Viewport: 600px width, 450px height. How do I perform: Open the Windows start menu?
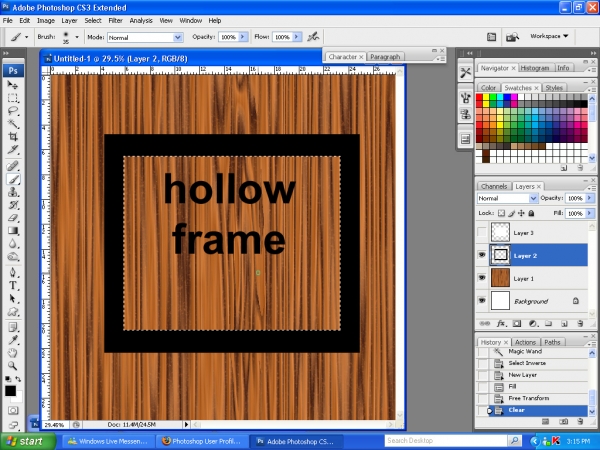[x=28, y=442]
